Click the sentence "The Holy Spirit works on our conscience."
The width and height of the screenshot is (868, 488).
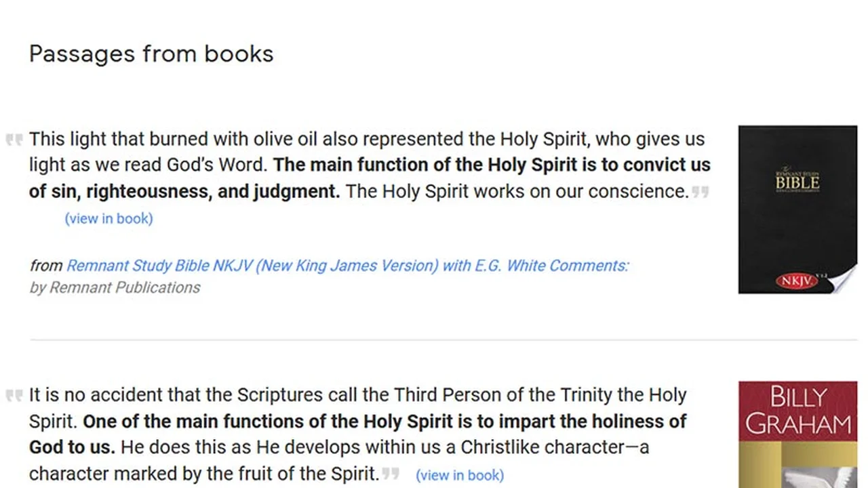(x=517, y=192)
